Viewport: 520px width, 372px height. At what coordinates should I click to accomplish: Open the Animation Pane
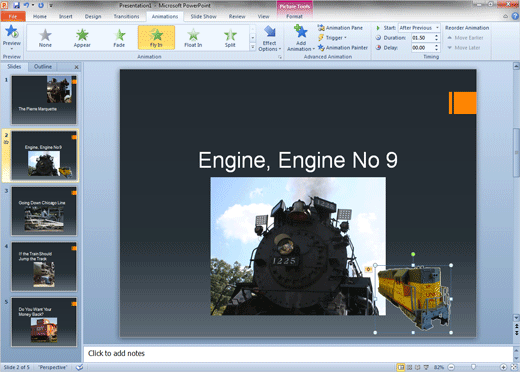point(340,28)
